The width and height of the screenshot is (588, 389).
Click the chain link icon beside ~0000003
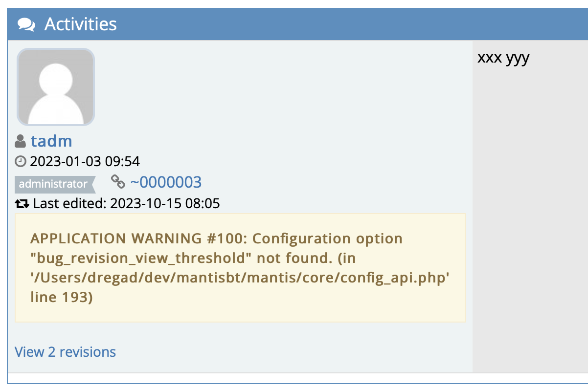(x=118, y=182)
